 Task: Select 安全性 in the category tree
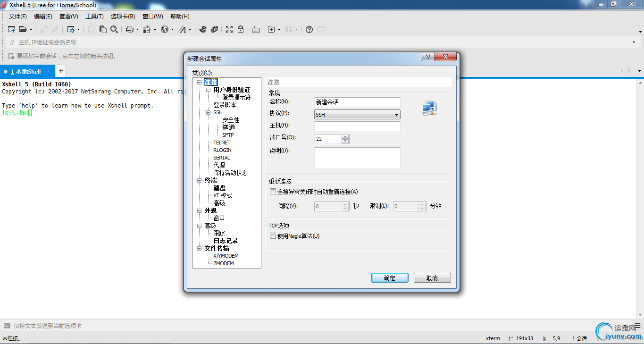tap(231, 120)
